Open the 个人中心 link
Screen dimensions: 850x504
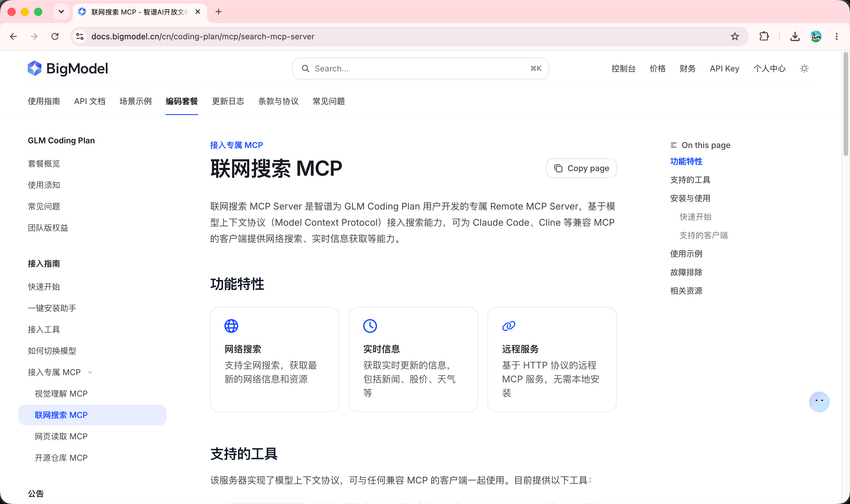pyautogui.click(x=770, y=68)
